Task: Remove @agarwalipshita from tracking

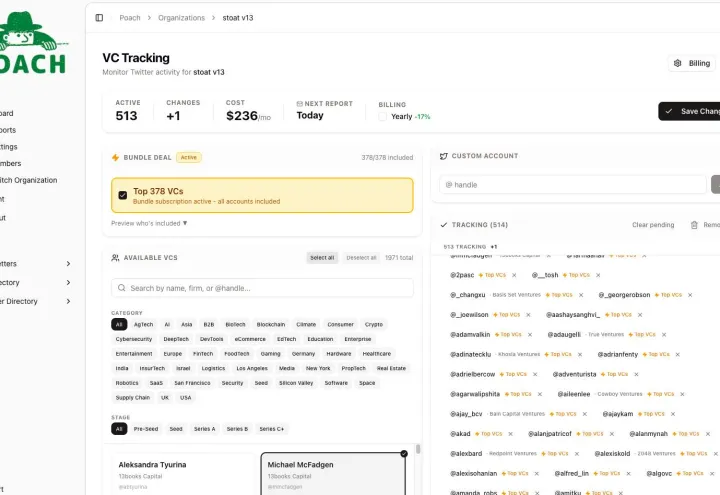Action: coord(540,394)
